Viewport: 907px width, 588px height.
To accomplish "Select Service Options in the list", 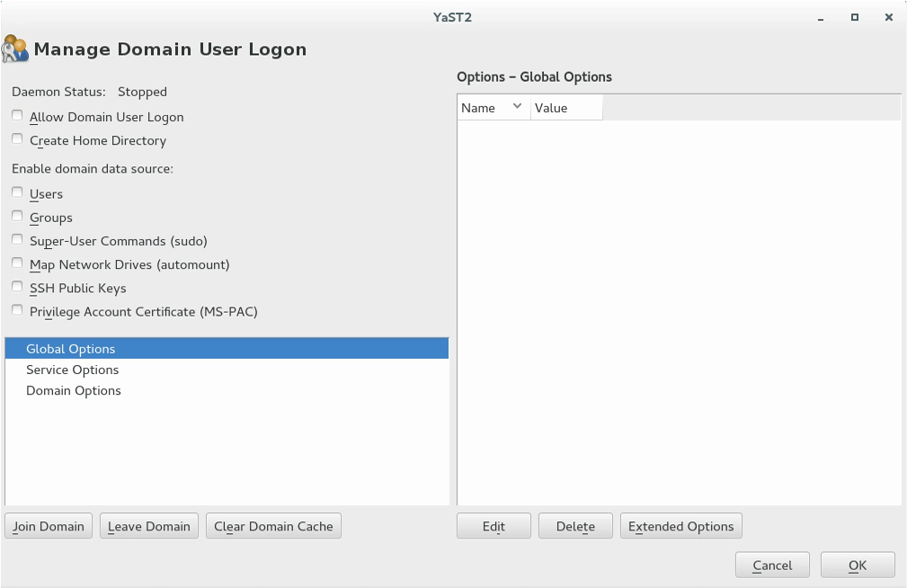I will 72,370.
